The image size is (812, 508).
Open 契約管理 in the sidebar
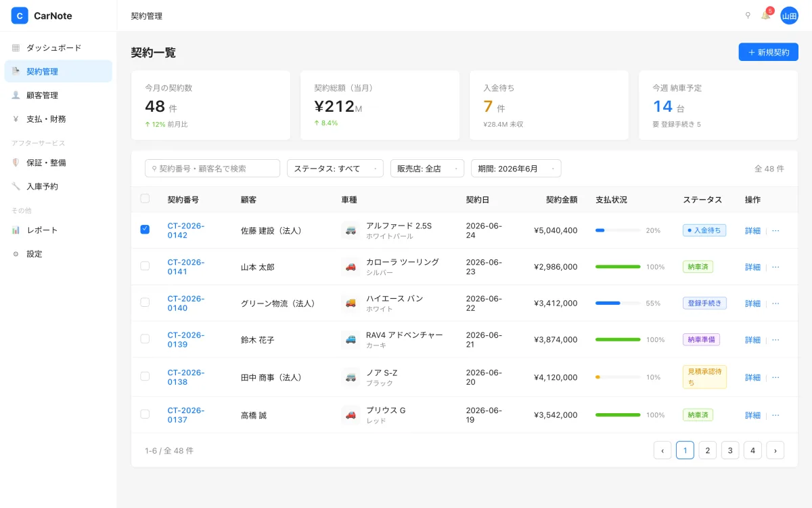click(x=58, y=71)
